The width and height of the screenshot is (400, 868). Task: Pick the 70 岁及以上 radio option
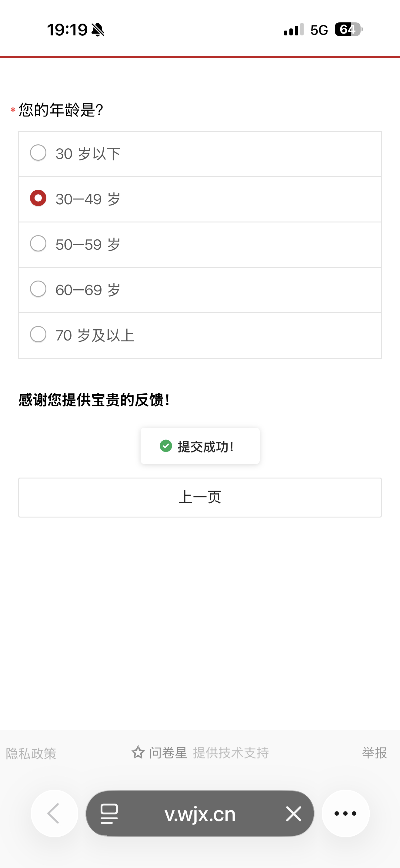click(x=38, y=335)
